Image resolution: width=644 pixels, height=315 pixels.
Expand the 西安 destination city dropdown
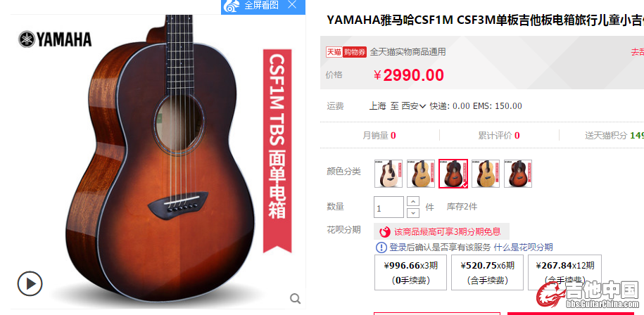point(414,106)
